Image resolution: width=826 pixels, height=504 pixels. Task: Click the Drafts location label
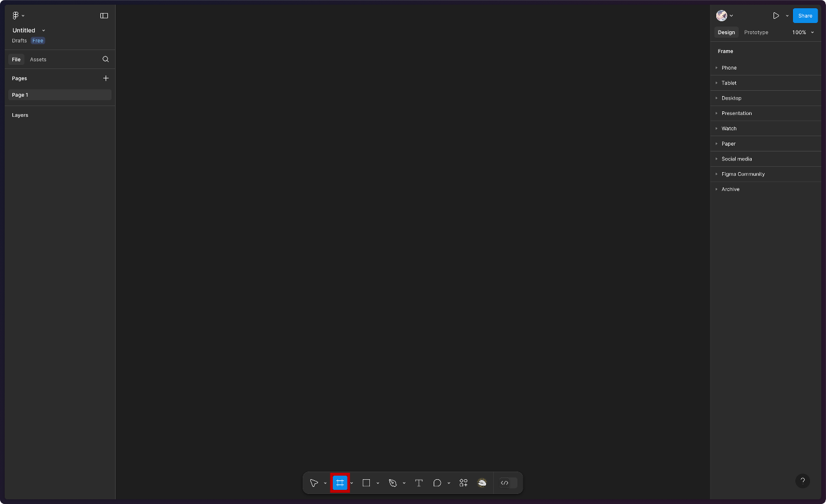click(19, 41)
